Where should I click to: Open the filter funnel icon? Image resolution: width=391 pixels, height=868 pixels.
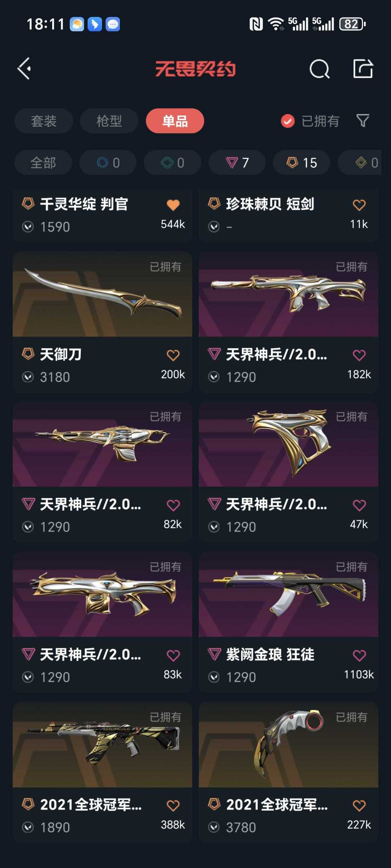click(x=362, y=121)
